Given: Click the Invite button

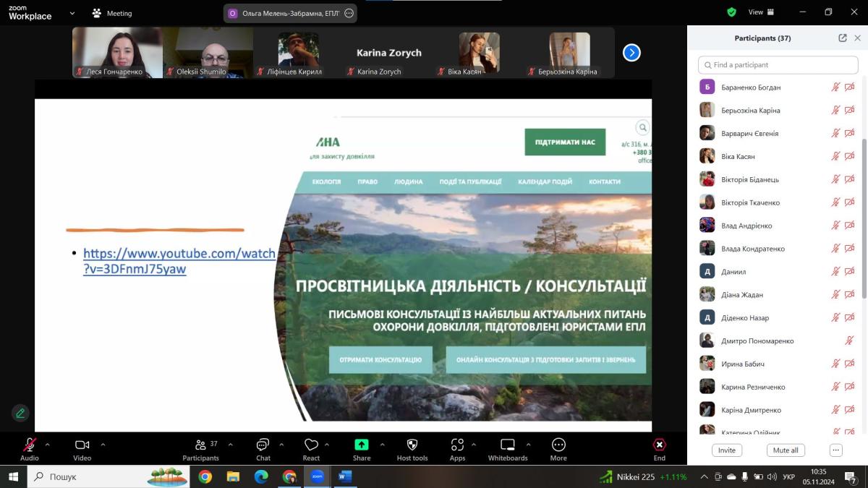Looking at the screenshot, I should [x=727, y=450].
